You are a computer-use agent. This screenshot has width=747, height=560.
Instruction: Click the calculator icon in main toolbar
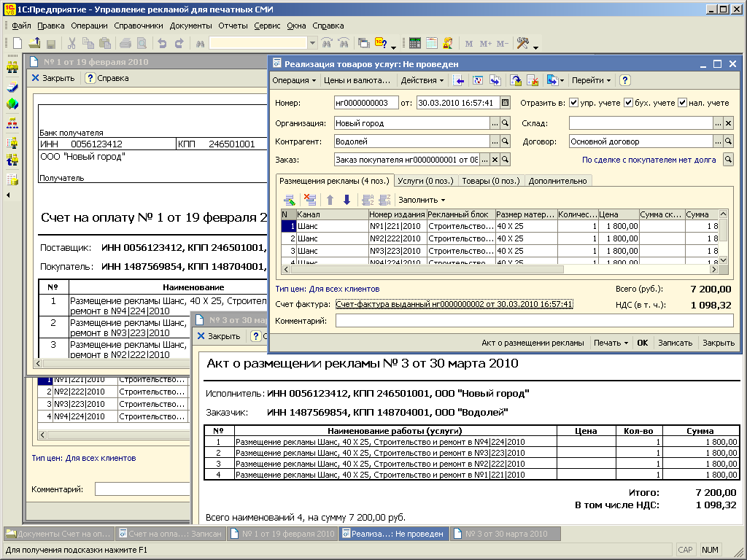point(414,43)
